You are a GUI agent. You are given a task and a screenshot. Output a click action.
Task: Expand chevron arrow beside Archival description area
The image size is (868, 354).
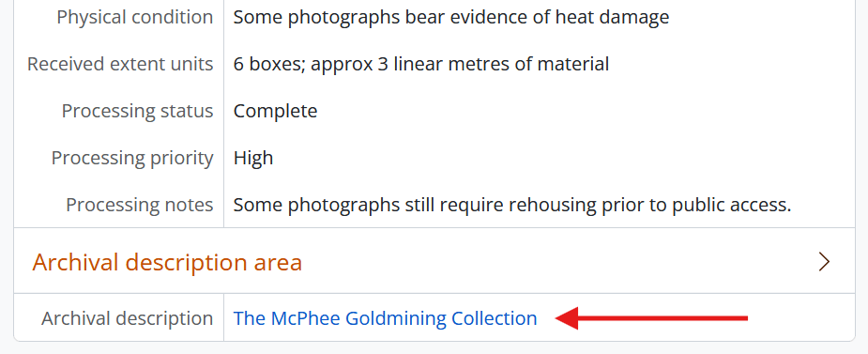coord(824,262)
